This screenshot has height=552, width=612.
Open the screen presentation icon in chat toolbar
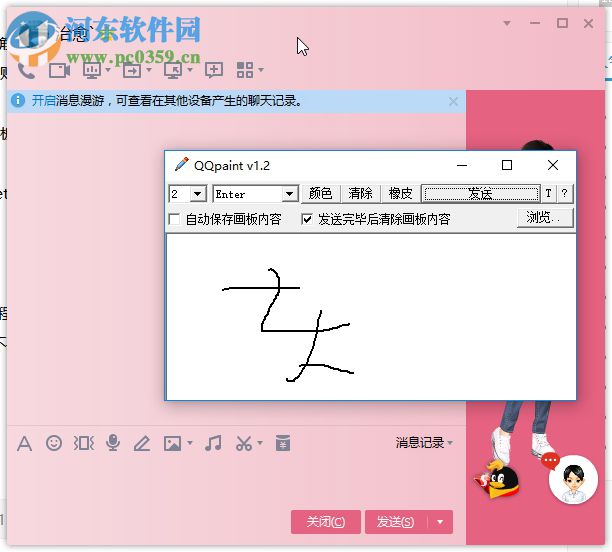(92, 70)
